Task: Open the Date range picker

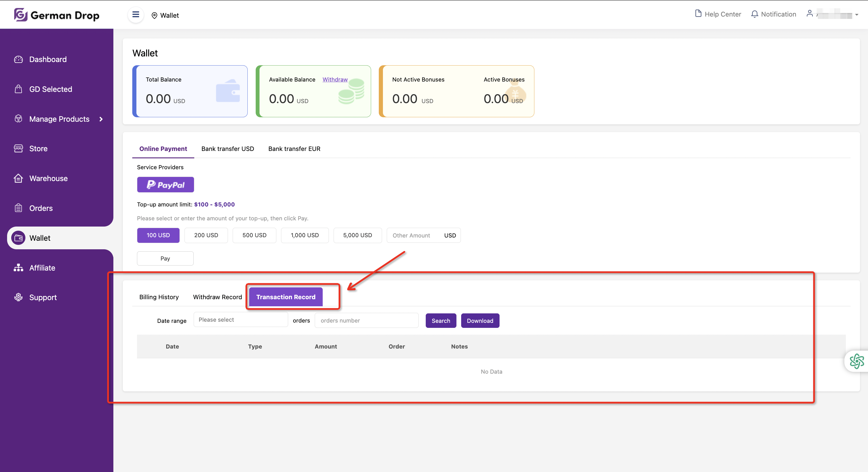Action: [241, 320]
